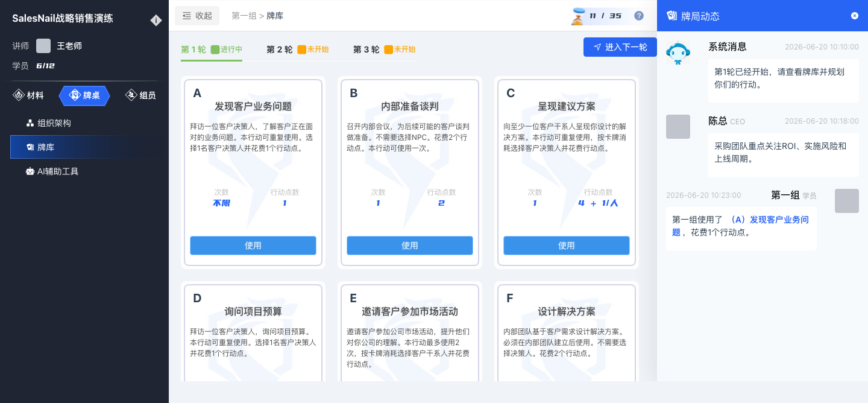Viewport: 868px width, 403px height.
Task: Close the 牌局动态 panel
Action: [855, 16]
